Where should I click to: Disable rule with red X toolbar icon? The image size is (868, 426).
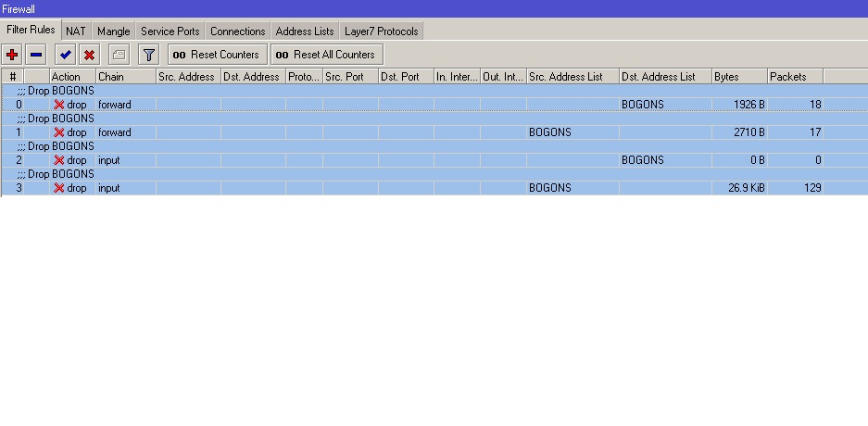click(89, 55)
